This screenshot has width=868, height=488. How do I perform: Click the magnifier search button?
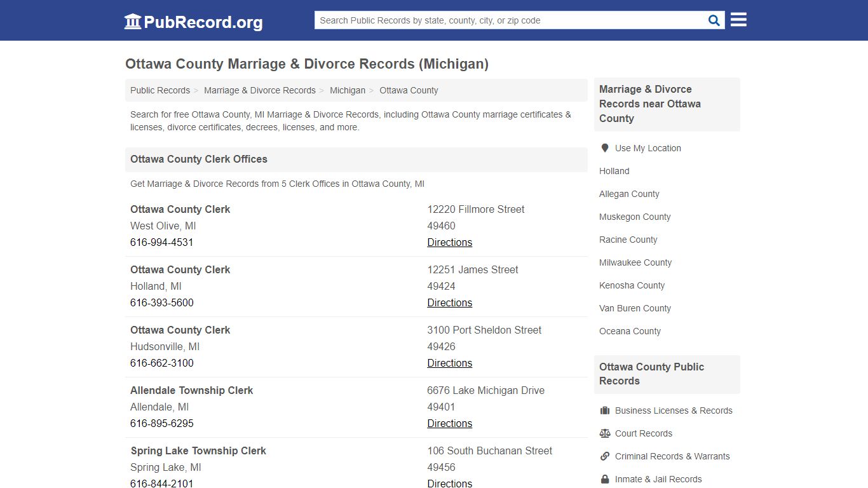click(714, 20)
